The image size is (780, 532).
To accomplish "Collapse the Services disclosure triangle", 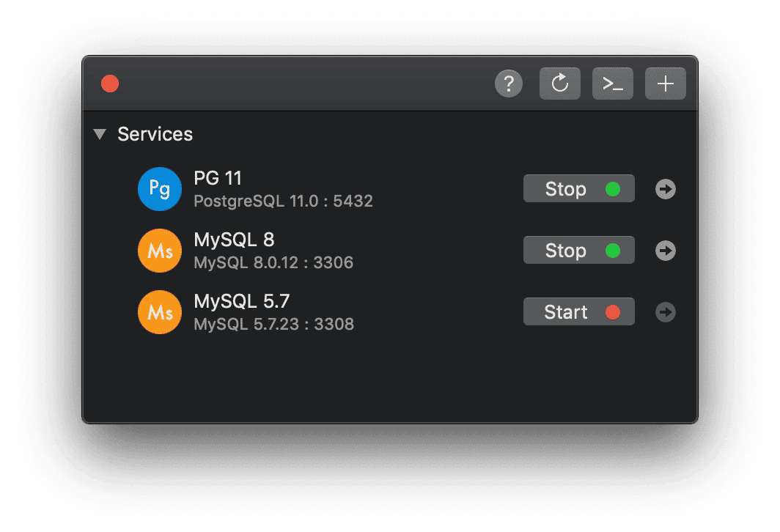I will [100, 134].
